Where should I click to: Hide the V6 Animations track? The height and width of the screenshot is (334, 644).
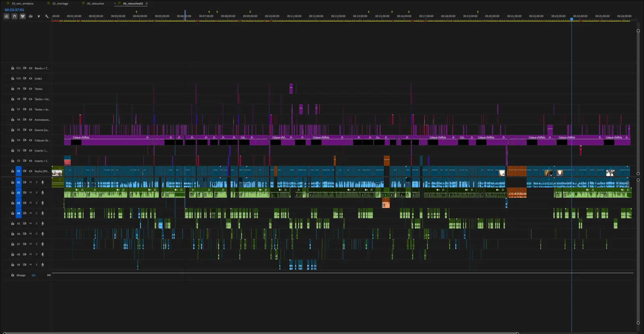point(30,120)
